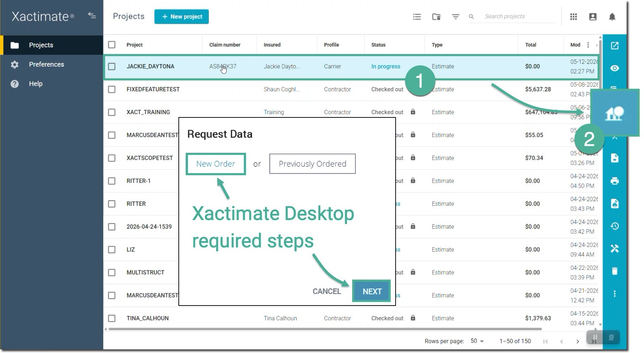Go to first page arrow
Viewport: 644px width, 353px height.
point(545,341)
